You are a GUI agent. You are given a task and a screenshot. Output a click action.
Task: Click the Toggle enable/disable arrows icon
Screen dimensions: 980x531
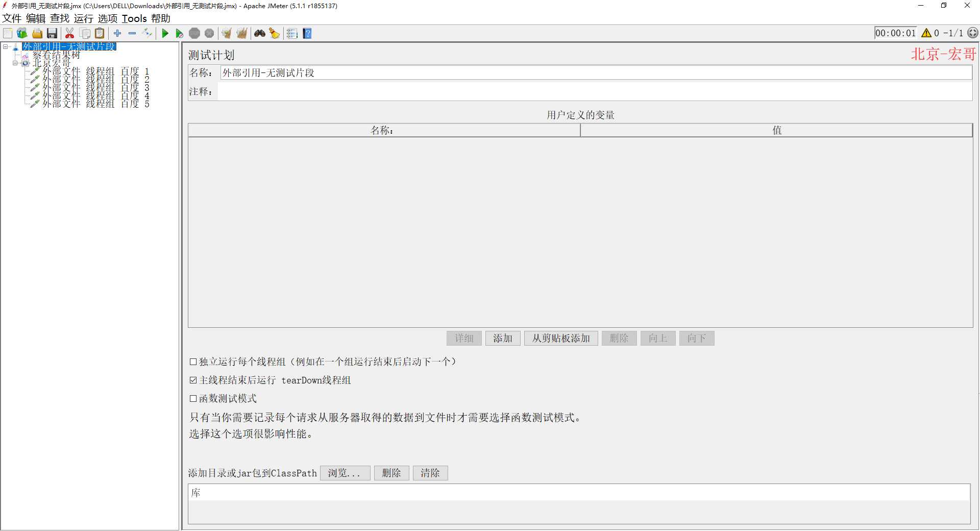[147, 33]
